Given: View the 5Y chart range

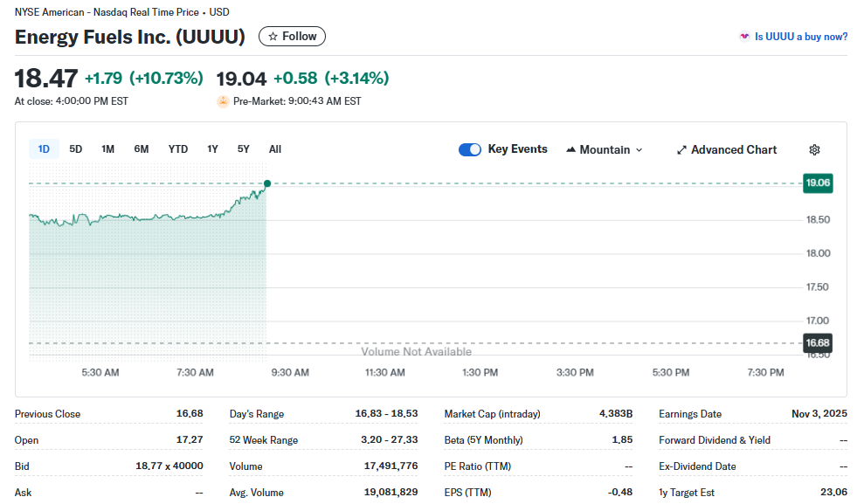Looking at the screenshot, I should [244, 149].
